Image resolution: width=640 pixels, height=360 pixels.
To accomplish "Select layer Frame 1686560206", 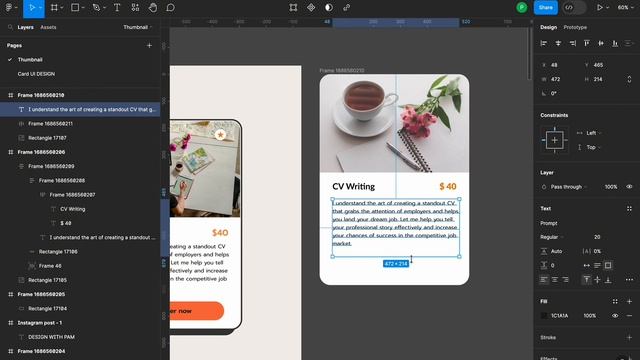I will [41, 152].
